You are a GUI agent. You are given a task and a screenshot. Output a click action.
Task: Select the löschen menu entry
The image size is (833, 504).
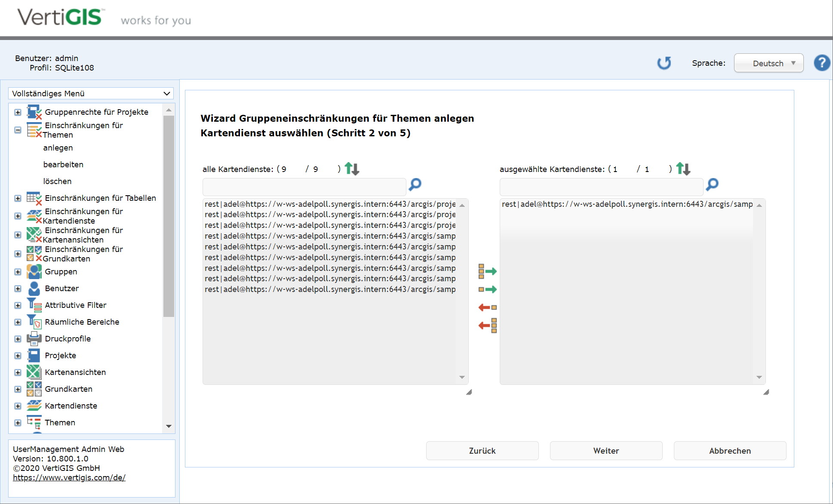(57, 181)
